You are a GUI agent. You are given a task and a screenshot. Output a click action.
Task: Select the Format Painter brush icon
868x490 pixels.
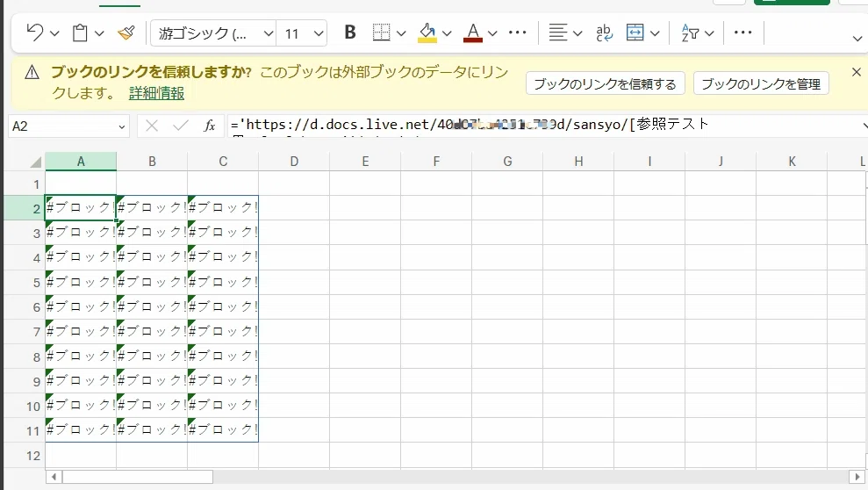pos(126,32)
